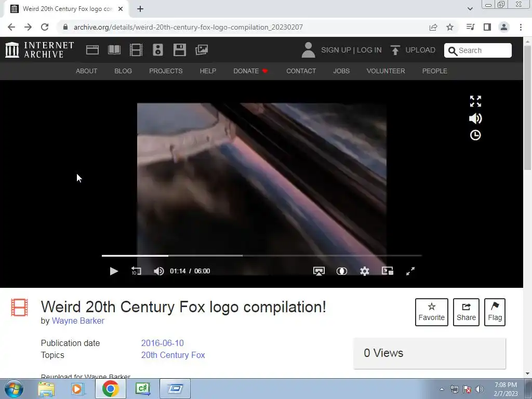Close the Weird 20th Century Fox tab
The width and height of the screenshot is (532, 399).
pyautogui.click(x=121, y=9)
